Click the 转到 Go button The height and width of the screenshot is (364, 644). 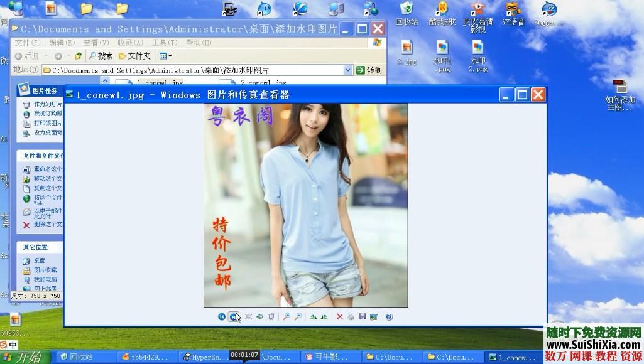coord(371,70)
